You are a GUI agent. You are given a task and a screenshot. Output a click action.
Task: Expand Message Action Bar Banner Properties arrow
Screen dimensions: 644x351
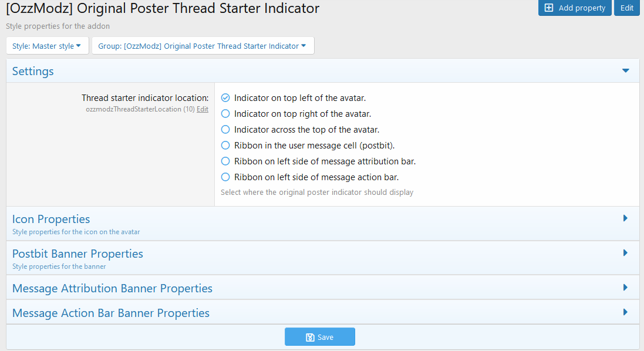(625, 312)
